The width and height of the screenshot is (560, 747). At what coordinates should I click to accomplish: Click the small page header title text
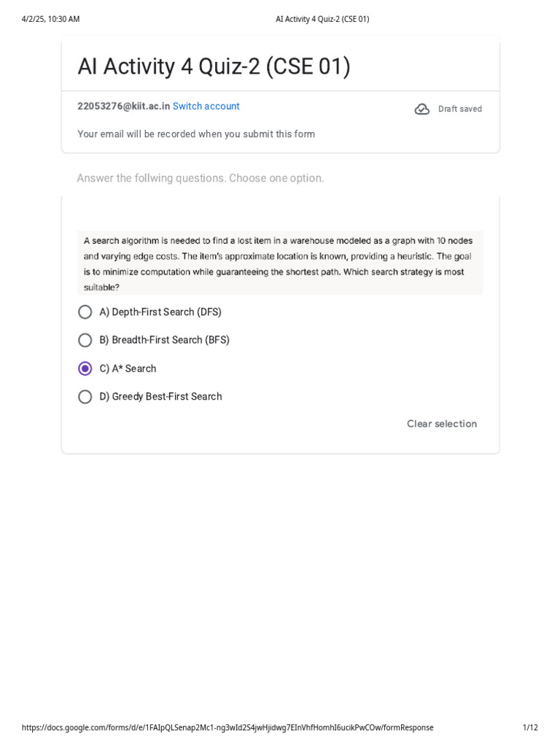click(322, 19)
